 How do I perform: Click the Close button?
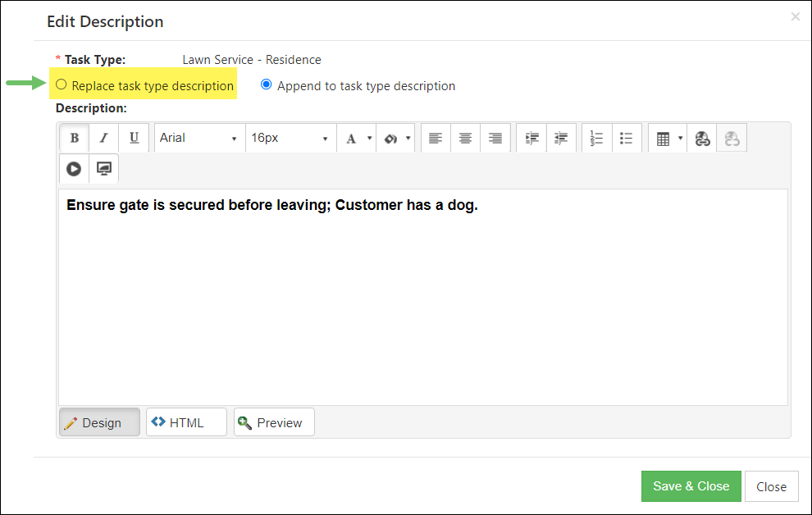[771, 486]
